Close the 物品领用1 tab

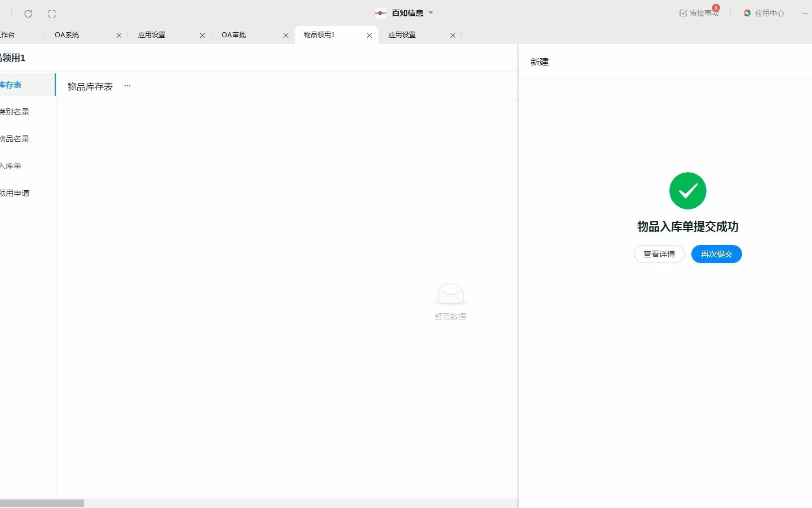tap(369, 36)
